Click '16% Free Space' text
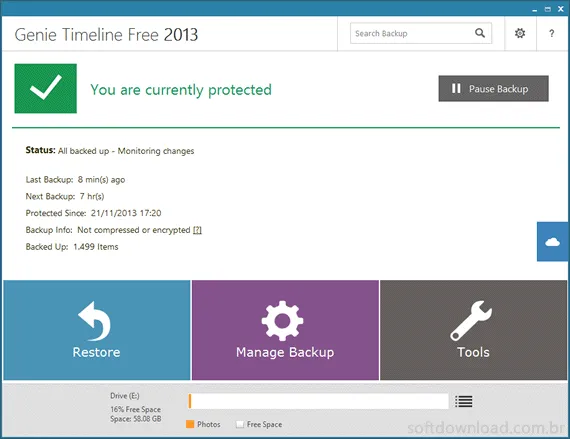The image size is (570, 439). [x=136, y=410]
